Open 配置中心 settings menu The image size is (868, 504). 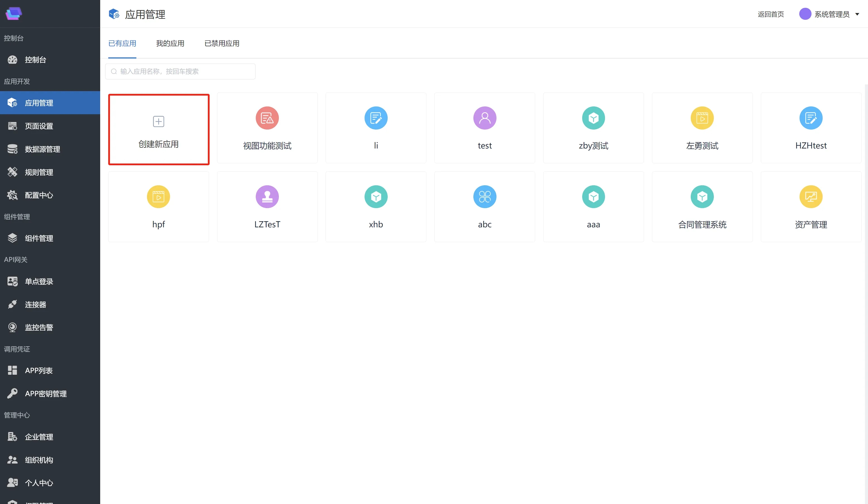click(39, 196)
